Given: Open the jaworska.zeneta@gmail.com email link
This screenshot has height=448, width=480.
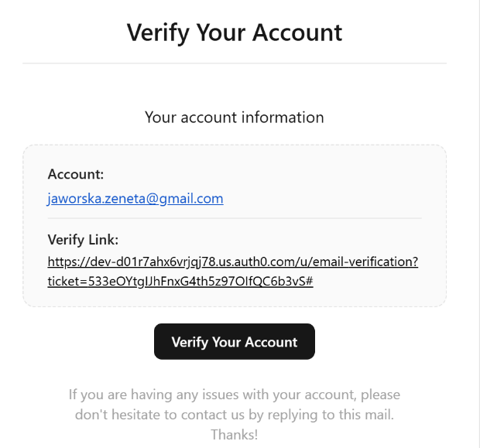Looking at the screenshot, I should 135,199.
